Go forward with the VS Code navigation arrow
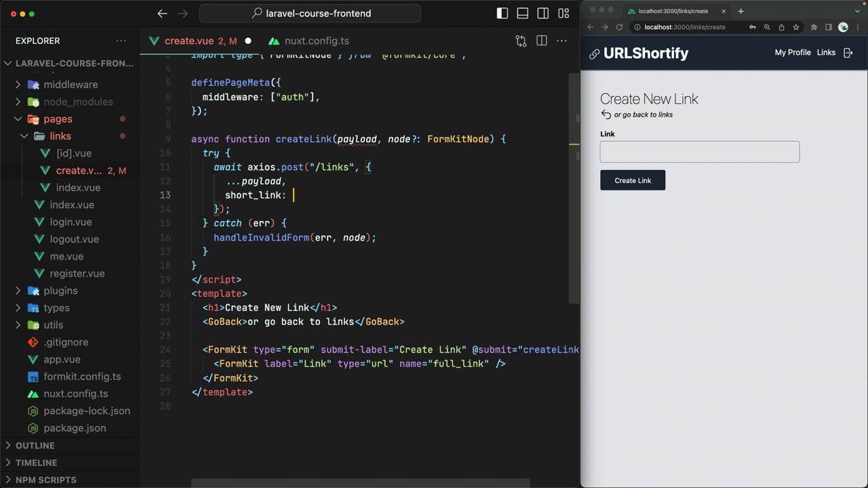Screen dimensions: 868x488 click(x=182, y=14)
